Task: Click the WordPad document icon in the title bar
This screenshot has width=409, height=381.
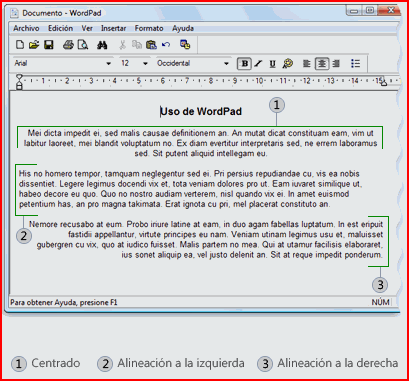Action: (x=14, y=13)
